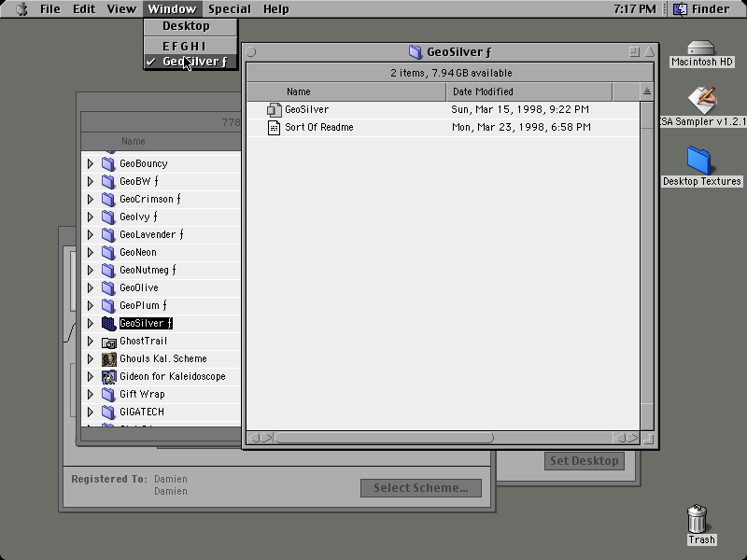
Task: Open the Apple menu
Action: pyautogui.click(x=21, y=9)
